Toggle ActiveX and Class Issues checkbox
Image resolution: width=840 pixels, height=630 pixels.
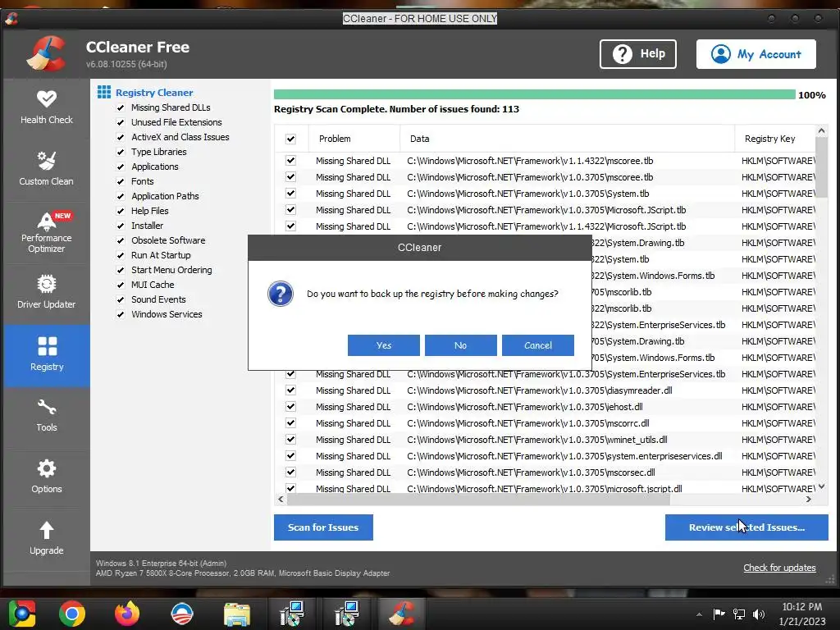tap(121, 137)
